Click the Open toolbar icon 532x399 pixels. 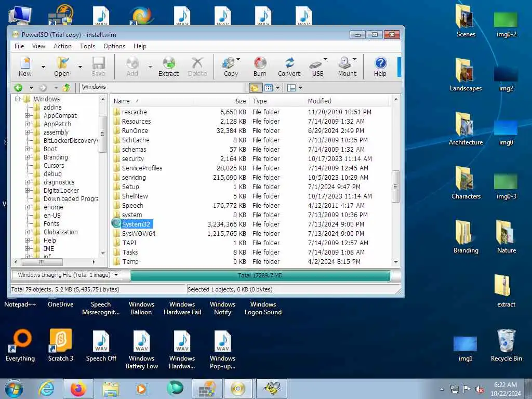(x=62, y=66)
